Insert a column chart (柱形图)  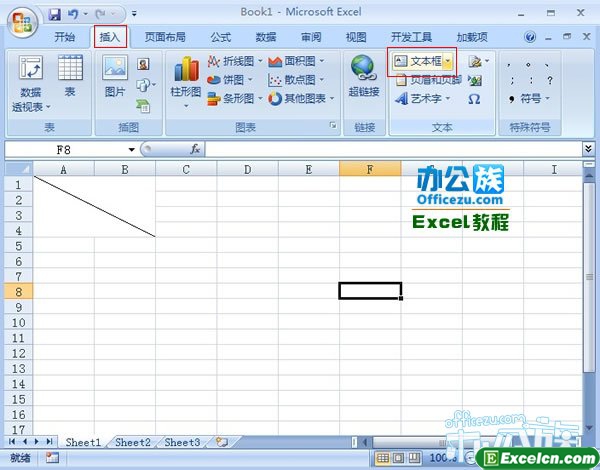tap(186, 81)
